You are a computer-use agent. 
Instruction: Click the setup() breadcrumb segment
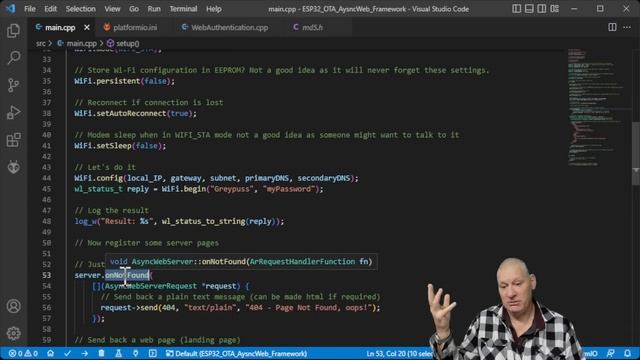123,43
